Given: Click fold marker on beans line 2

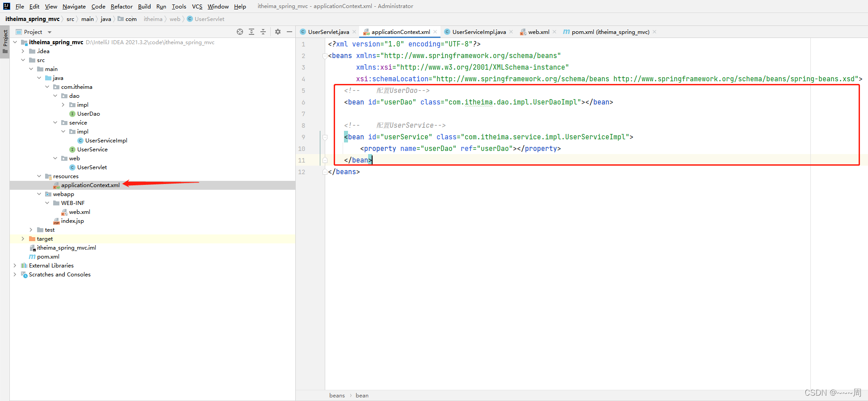Looking at the screenshot, I should pyautogui.click(x=325, y=56).
